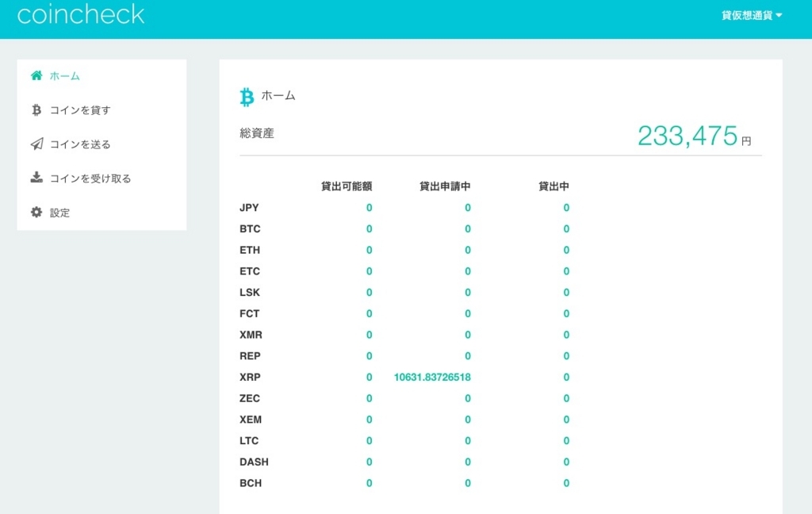The width and height of the screenshot is (812, 514).
Task: Open the 貸仮想通貨 dropdown menu
Action: tap(751, 15)
